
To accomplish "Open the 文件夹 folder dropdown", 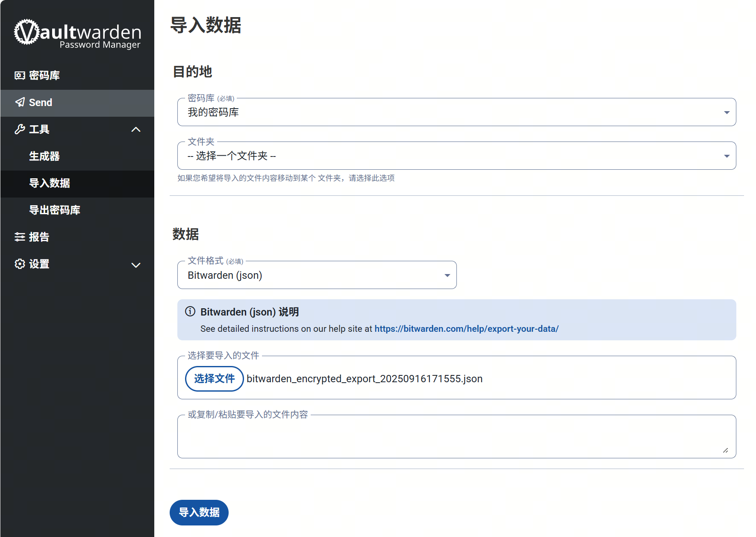I will click(x=456, y=156).
